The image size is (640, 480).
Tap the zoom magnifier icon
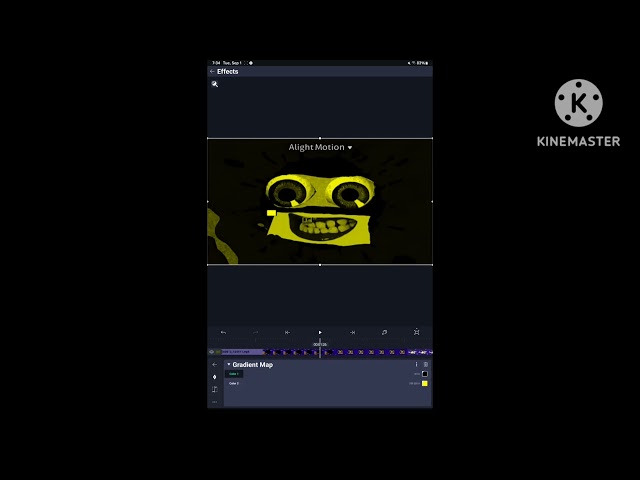tap(215, 84)
